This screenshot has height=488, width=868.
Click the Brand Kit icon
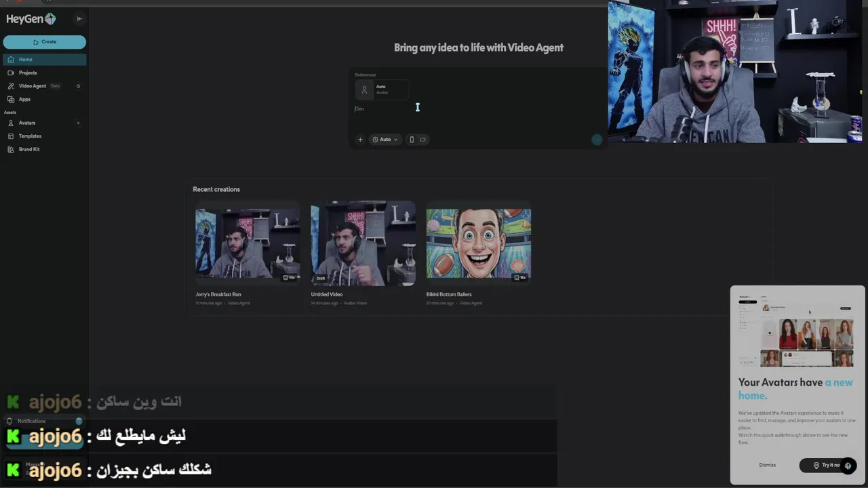click(11, 149)
